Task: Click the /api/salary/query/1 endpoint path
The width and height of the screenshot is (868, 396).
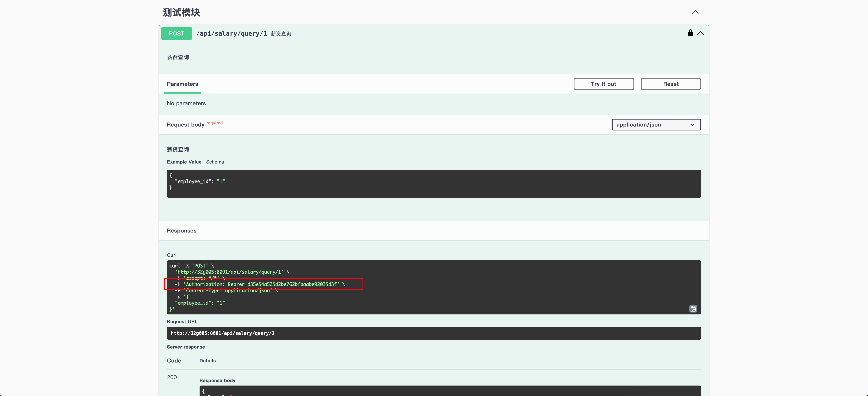Action: pyautogui.click(x=231, y=34)
